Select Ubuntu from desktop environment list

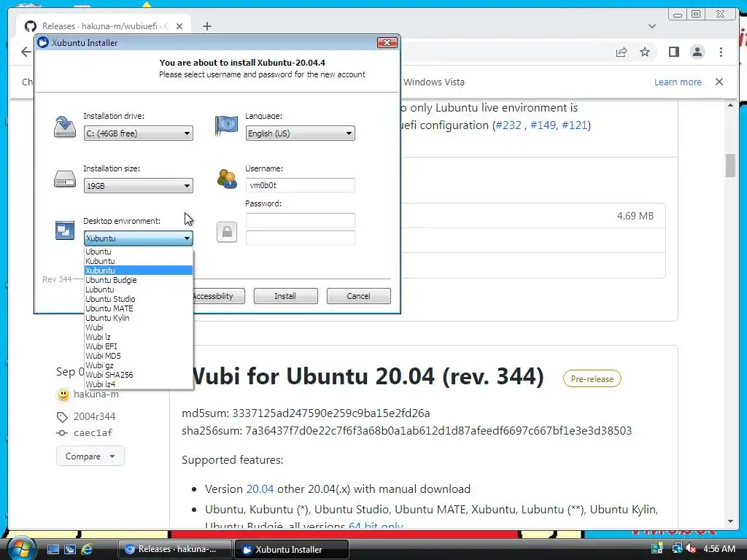pos(138,252)
